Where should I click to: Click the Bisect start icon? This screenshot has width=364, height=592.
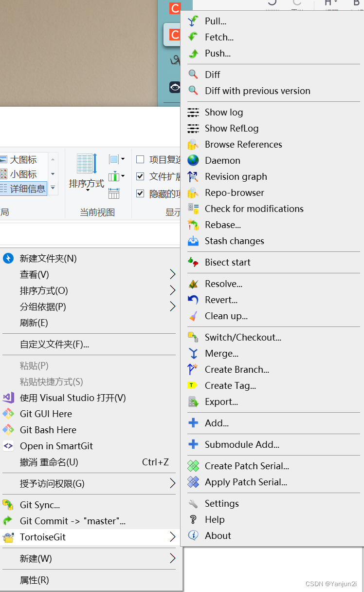pyautogui.click(x=193, y=262)
